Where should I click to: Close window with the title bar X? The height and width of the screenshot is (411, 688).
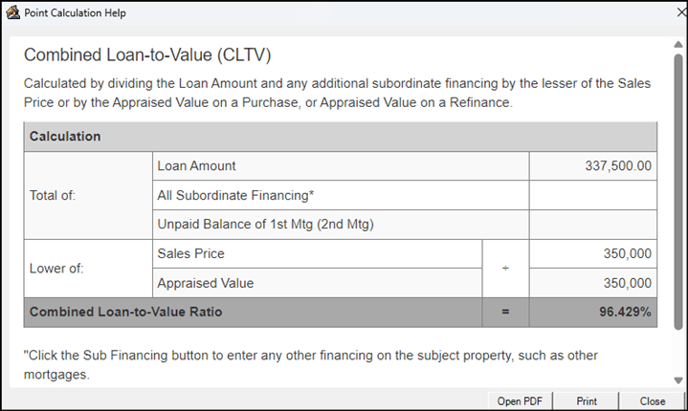point(681,12)
